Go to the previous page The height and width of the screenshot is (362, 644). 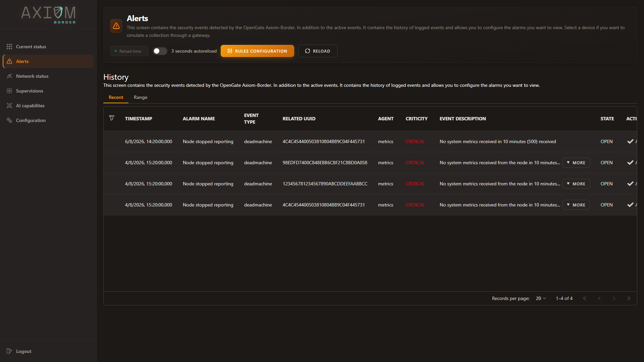[x=599, y=298]
